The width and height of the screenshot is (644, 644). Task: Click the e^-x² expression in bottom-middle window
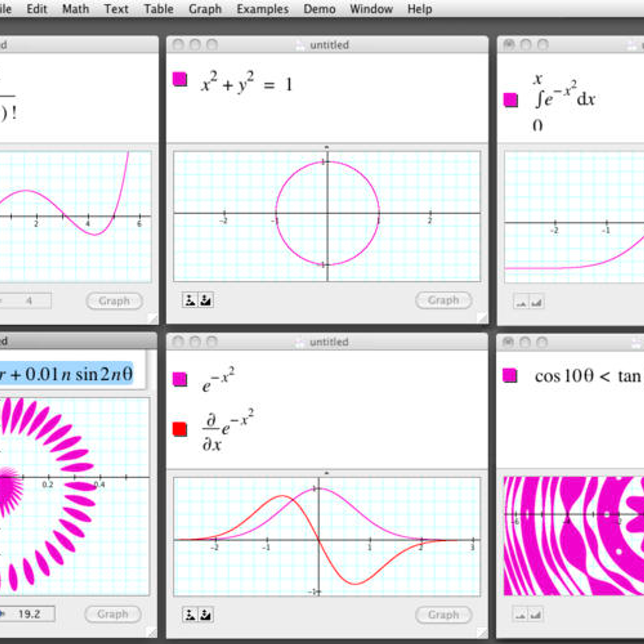(x=218, y=379)
